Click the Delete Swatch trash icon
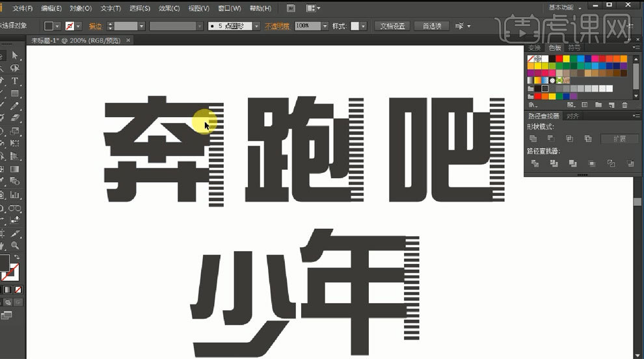Screen dimensions: 644x359 tap(624, 105)
